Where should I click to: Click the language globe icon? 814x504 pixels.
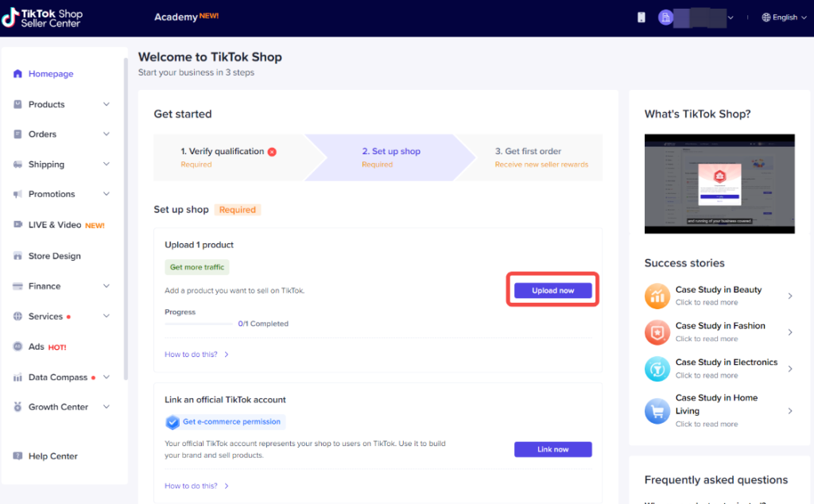pos(766,17)
